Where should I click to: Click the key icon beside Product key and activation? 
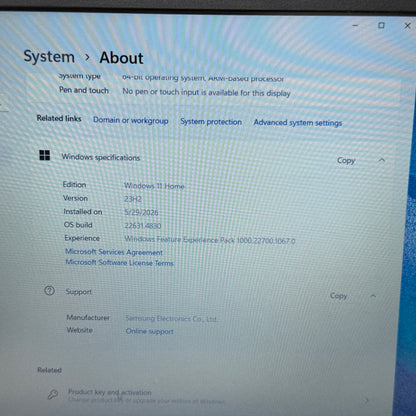click(53, 395)
